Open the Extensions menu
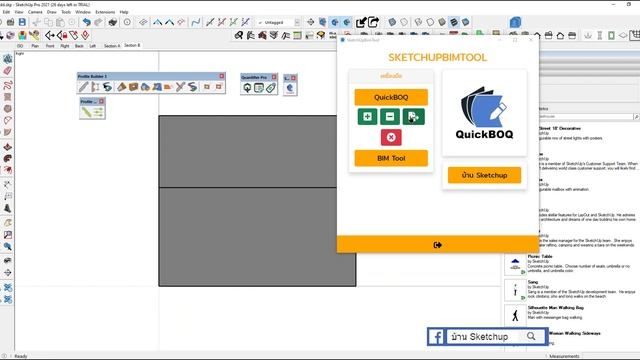 point(105,12)
